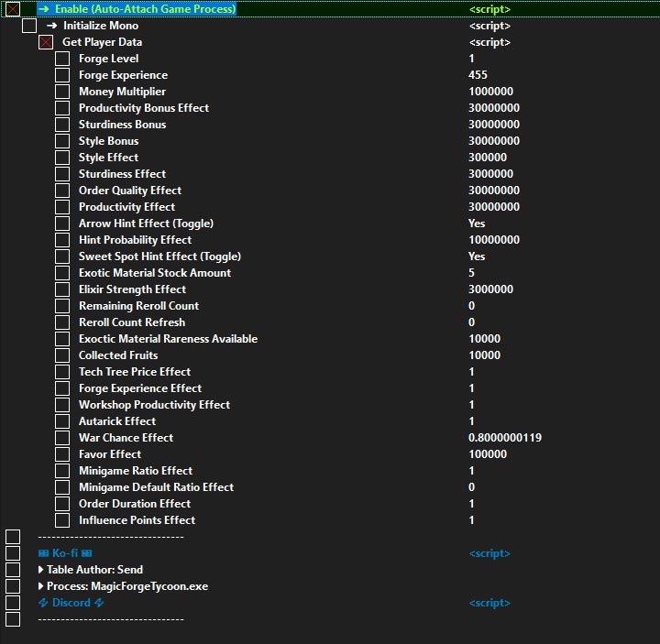Disable the Enable (Auto-Attach Game Process) checkbox
The width and height of the screenshot is (660, 644).
point(13,9)
